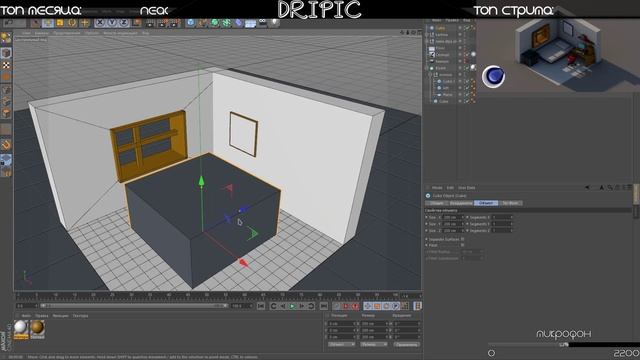Screen dimensions: 640x360
Task: Open the camera object icon
Action: pyautogui.click(x=262, y=22)
